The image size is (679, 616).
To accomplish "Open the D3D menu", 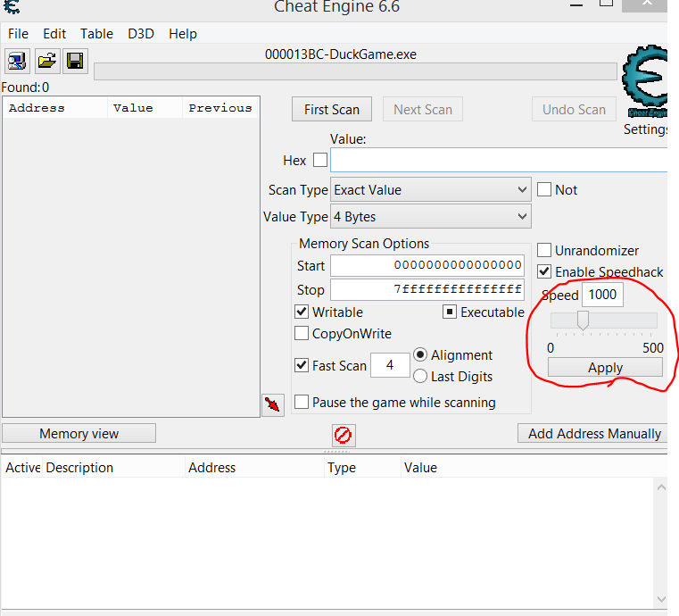I will [141, 33].
